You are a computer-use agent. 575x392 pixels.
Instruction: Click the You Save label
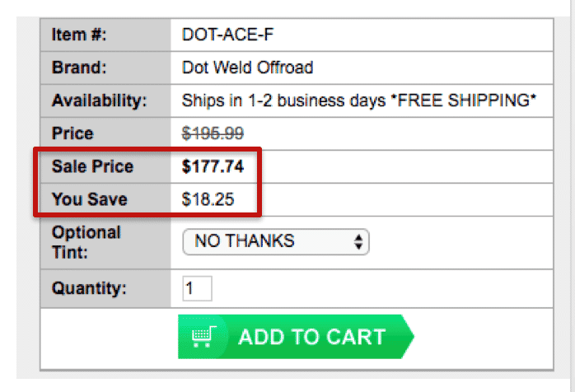coord(90,199)
